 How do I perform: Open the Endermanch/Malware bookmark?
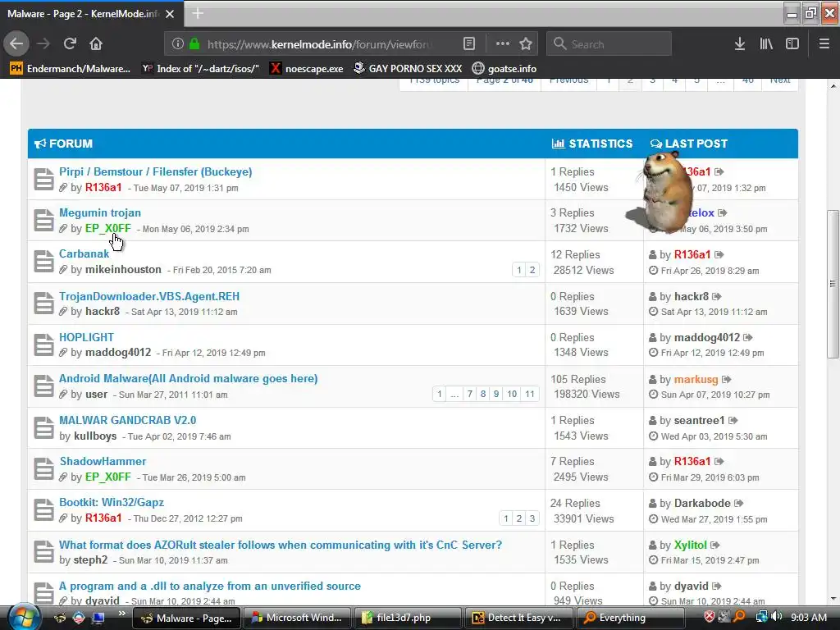[x=71, y=69]
